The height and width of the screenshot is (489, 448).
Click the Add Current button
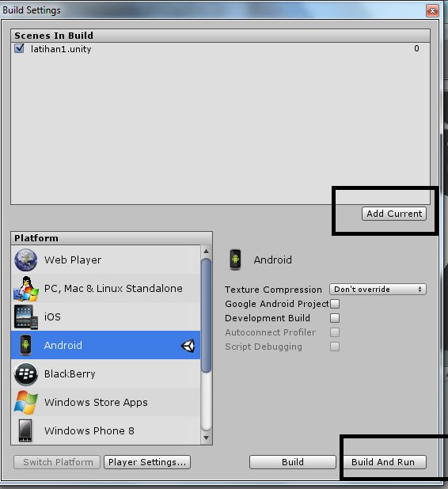(394, 214)
